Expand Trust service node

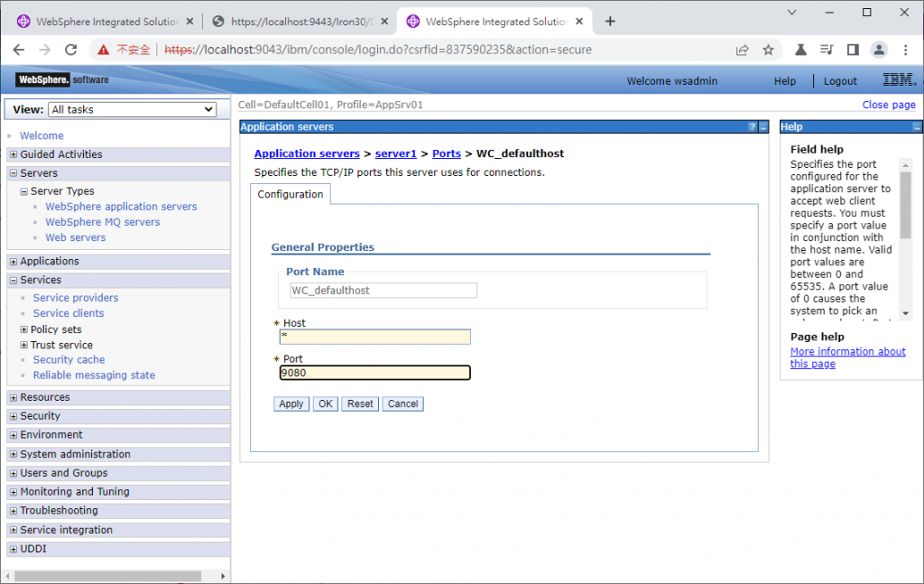pos(24,345)
